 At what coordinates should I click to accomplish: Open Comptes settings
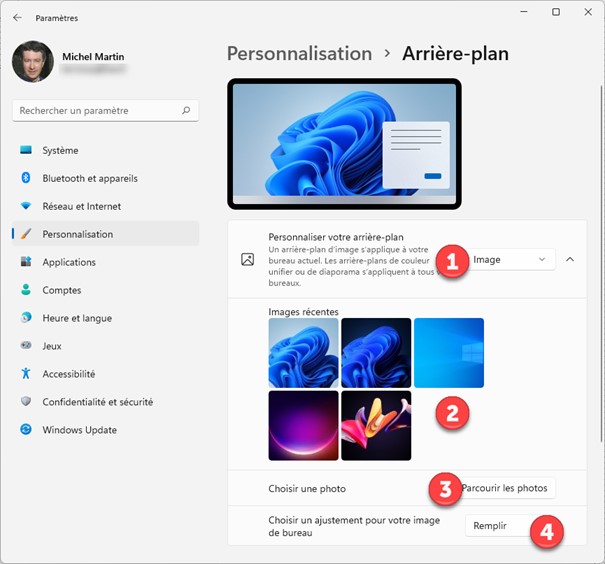tap(106, 290)
